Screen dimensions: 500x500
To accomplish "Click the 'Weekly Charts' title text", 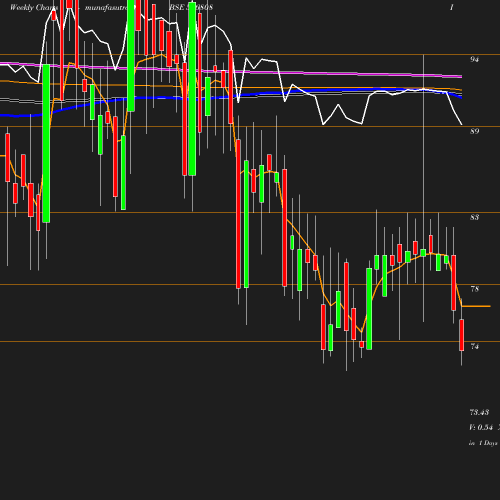I will pos(34,7).
